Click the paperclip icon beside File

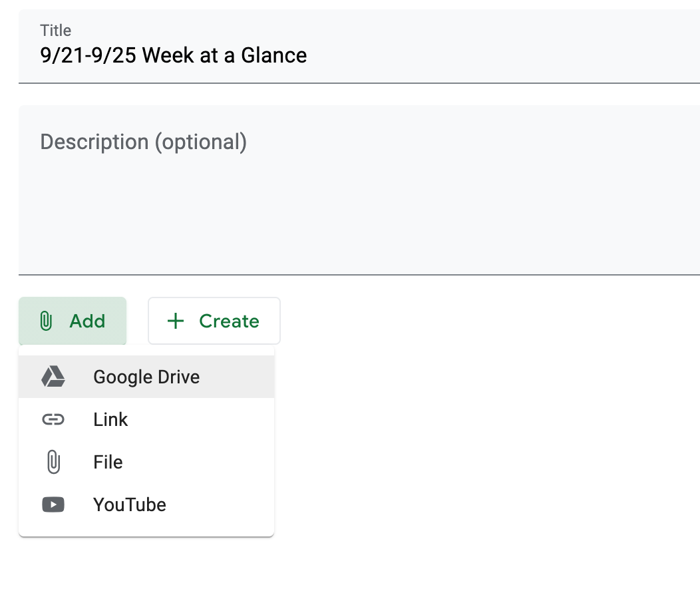click(53, 462)
